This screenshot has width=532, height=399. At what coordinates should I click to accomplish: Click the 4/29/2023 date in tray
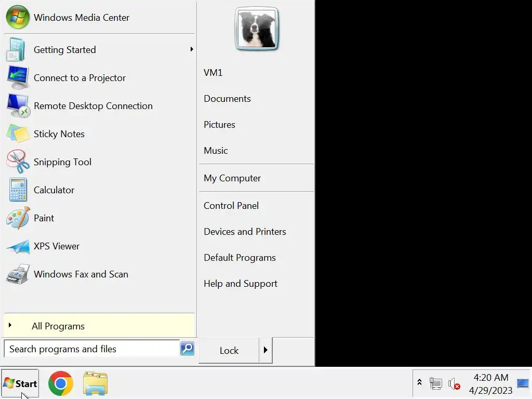490,391
